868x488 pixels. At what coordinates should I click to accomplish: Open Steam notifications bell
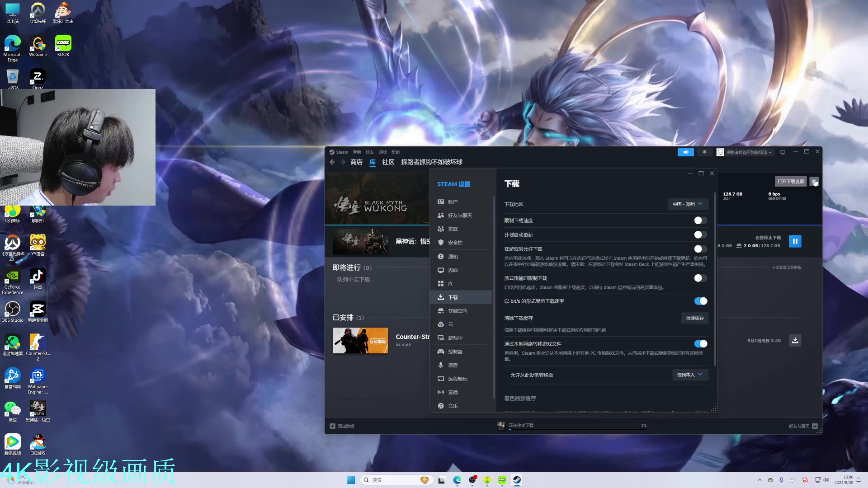pyautogui.click(x=704, y=152)
